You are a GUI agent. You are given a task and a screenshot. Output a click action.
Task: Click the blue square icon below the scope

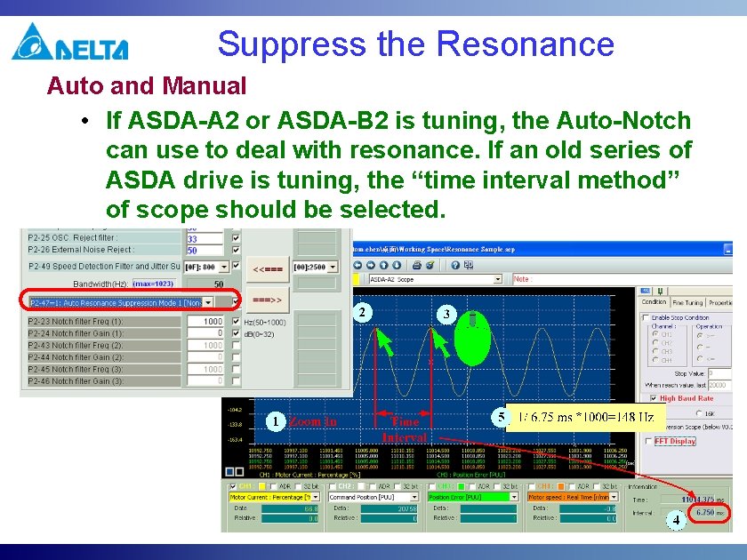229,471
